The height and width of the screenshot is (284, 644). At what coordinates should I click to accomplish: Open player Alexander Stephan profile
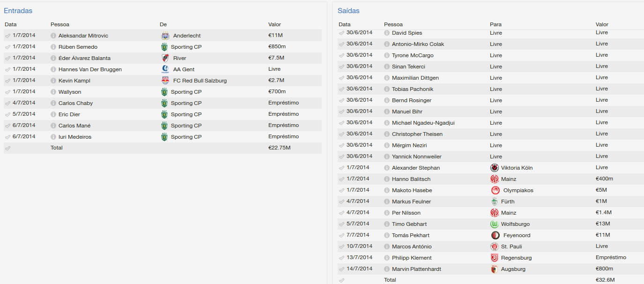click(416, 168)
